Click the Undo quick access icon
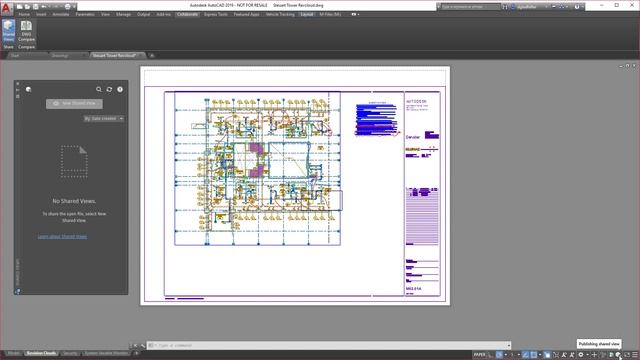This screenshot has width=640, height=360. coord(44,7)
